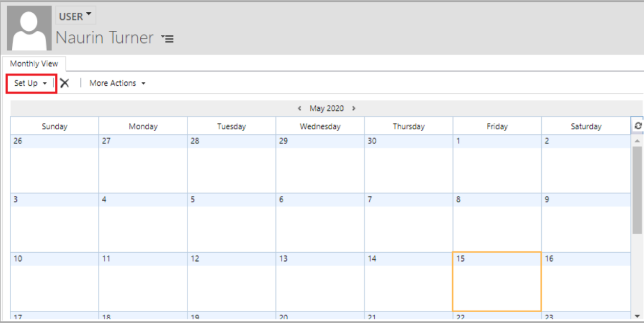Viewport: 644px width, 323px height.
Task: Go to next month arrow
Action: click(354, 109)
